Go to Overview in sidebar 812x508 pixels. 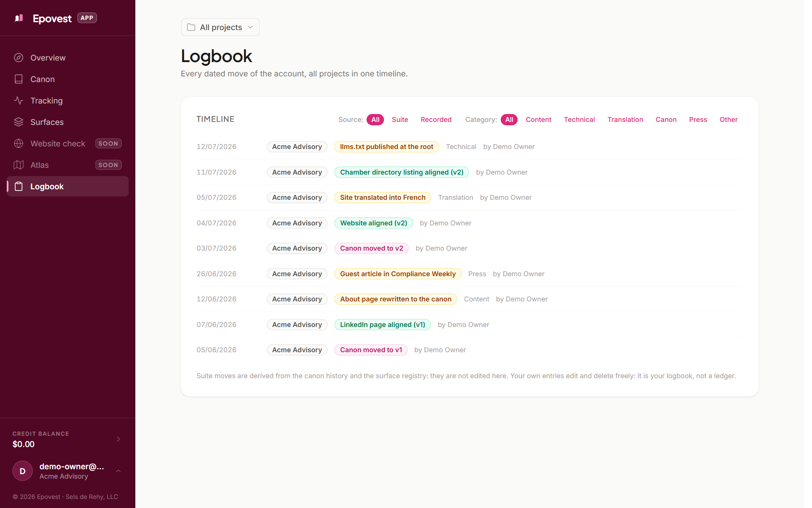[68, 58]
